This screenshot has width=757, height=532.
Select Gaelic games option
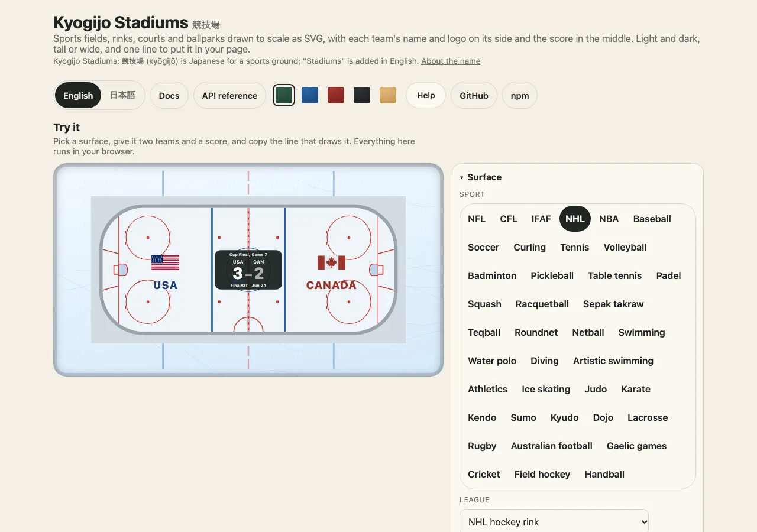point(636,446)
